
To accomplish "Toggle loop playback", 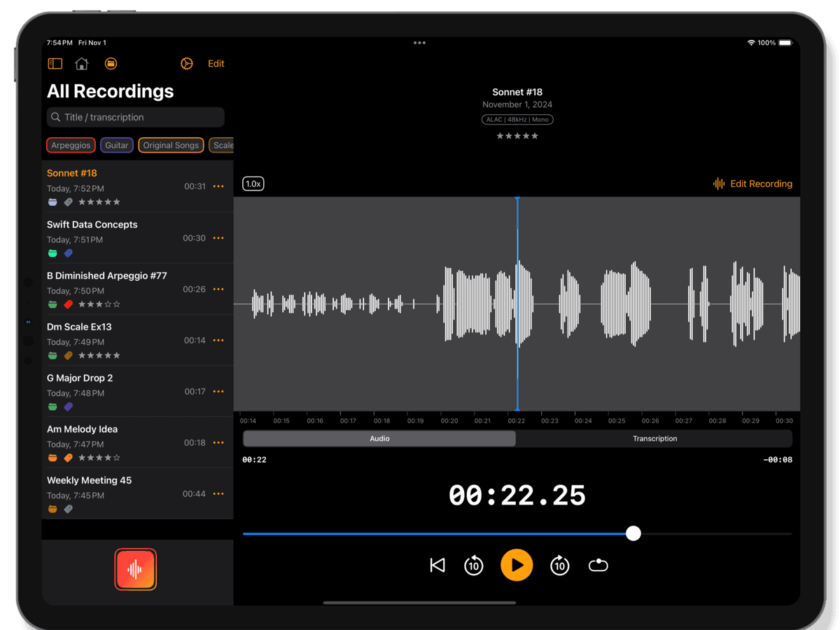I will (598, 566).
